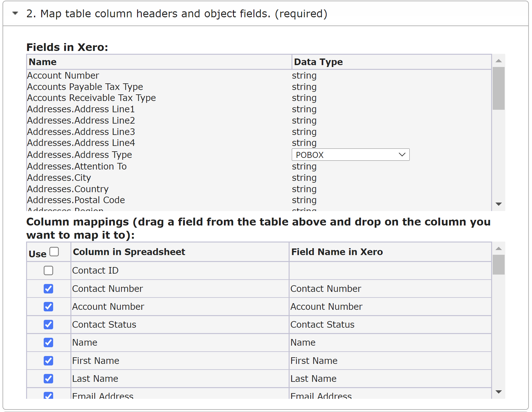Image resolution: width=532 pixels, height=412 pixels.
Task: Click scroll-up arrow of Column mappings table
Action: click(x=499, y=248)
